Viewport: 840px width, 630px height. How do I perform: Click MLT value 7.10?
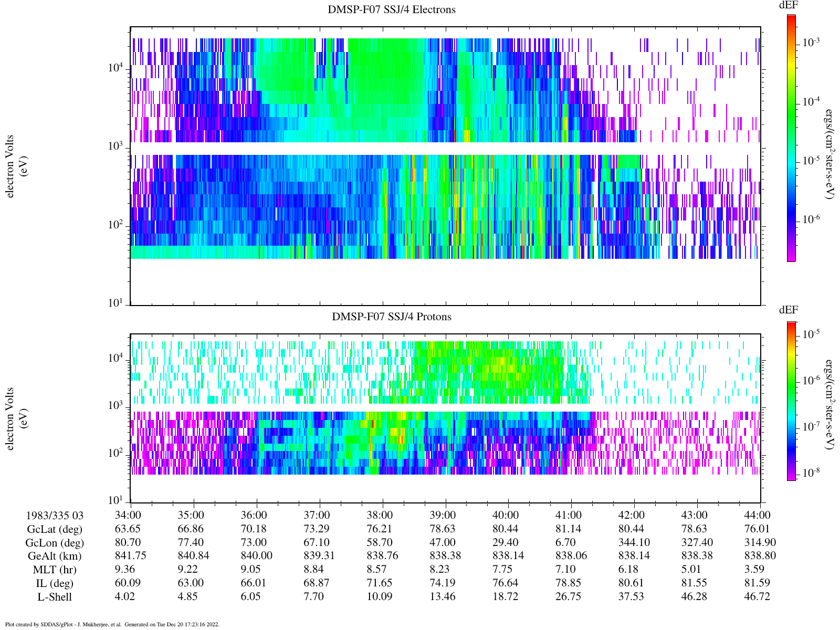pyautogui.click(x=566, y=569)
